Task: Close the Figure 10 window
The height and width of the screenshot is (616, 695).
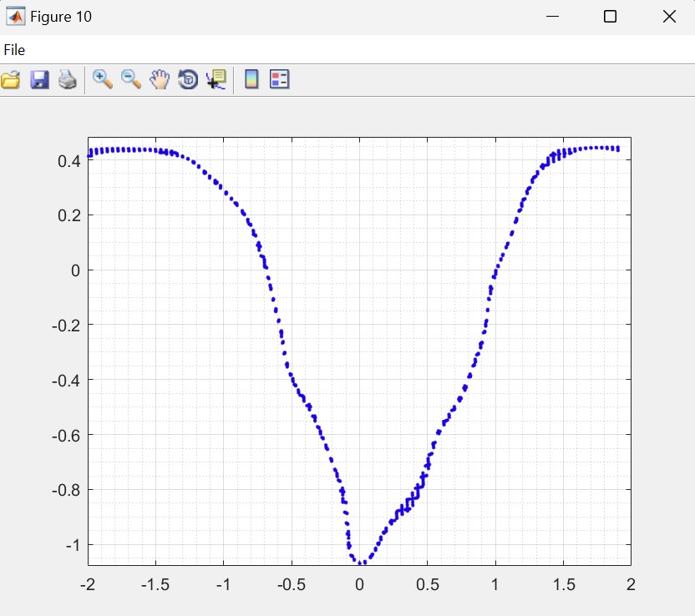Action: (668, 17)
